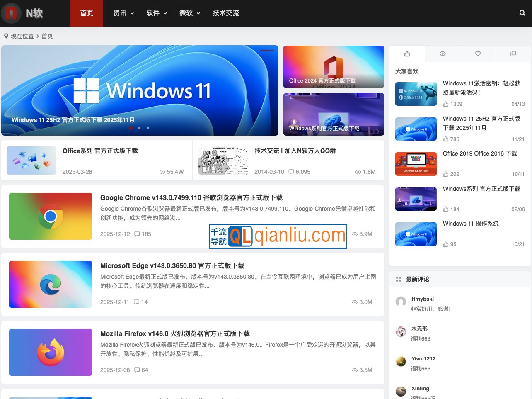Click the search icon in the navbar
Viewport: 532px width, 399px height.
click(522, 13)
